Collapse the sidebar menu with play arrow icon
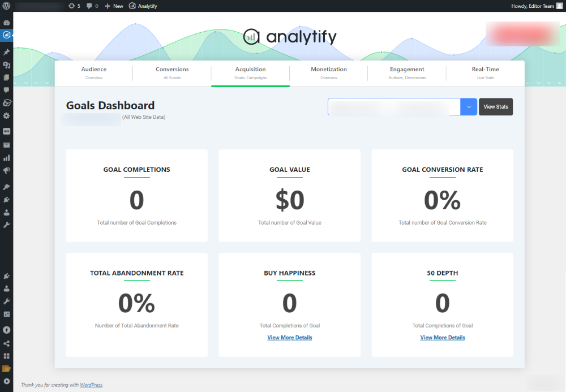Viewport: 566px width, 392px height. click(x=6, y=381)
